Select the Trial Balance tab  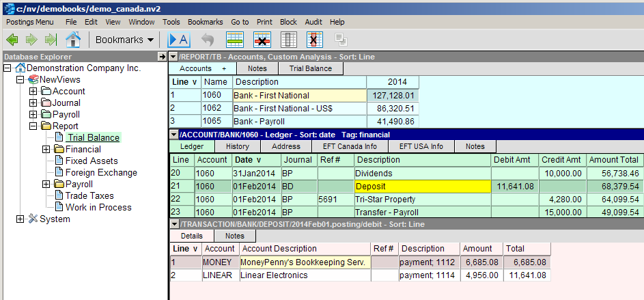pos(310,68)
